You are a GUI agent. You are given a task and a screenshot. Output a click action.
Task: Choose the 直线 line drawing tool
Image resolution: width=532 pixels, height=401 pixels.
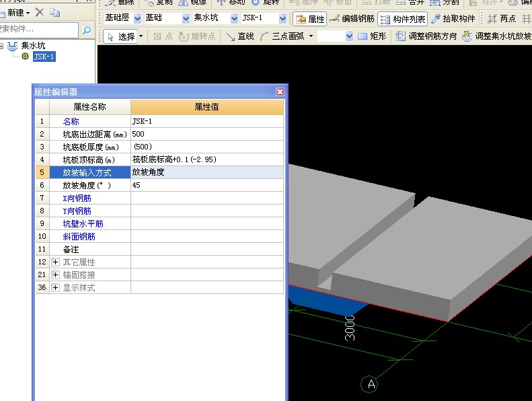click(240, 36)
